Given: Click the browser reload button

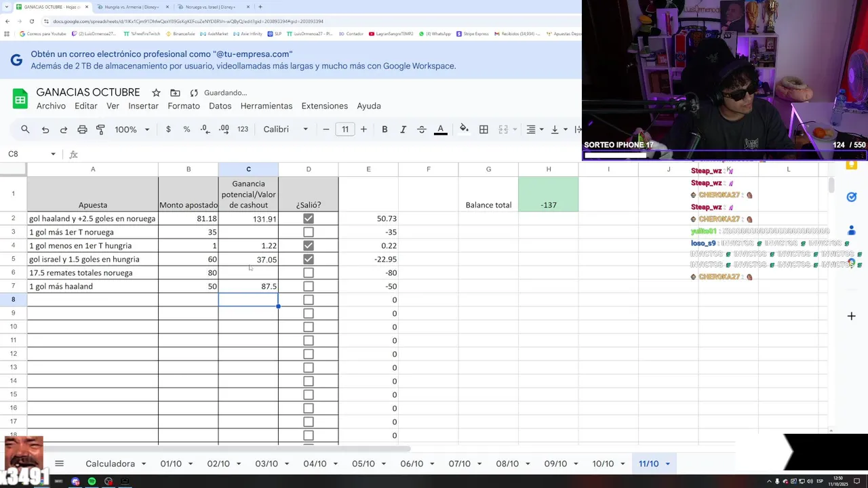Looking at the screenshot, I should pyautogui.click(x=31, y=21).
